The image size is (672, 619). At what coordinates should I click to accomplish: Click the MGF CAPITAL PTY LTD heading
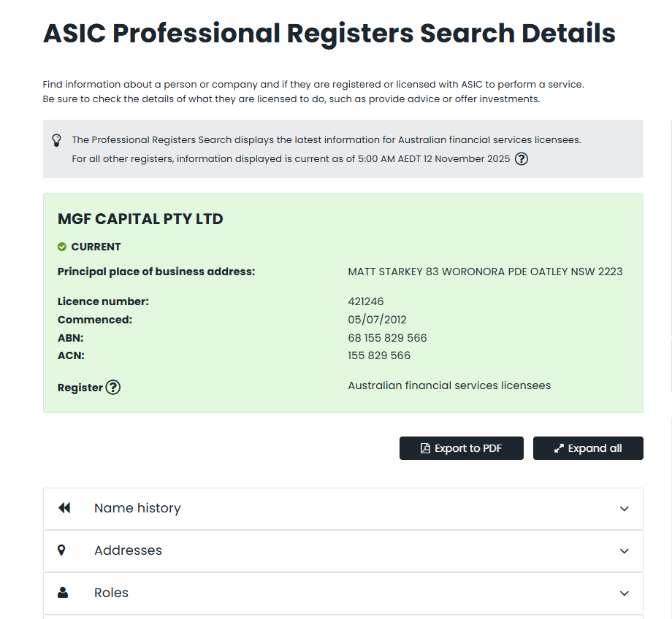click(x=140, y=219)
